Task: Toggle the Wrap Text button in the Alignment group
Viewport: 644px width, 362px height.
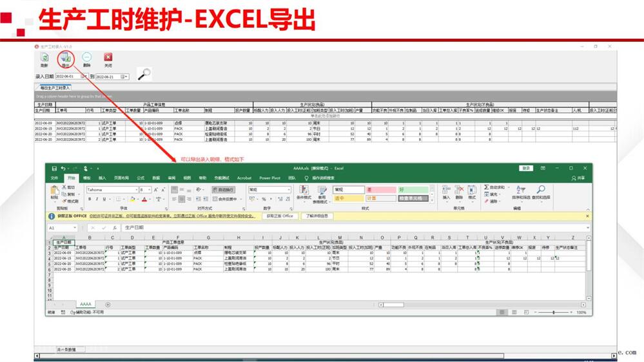Action: tap(223, 190)
